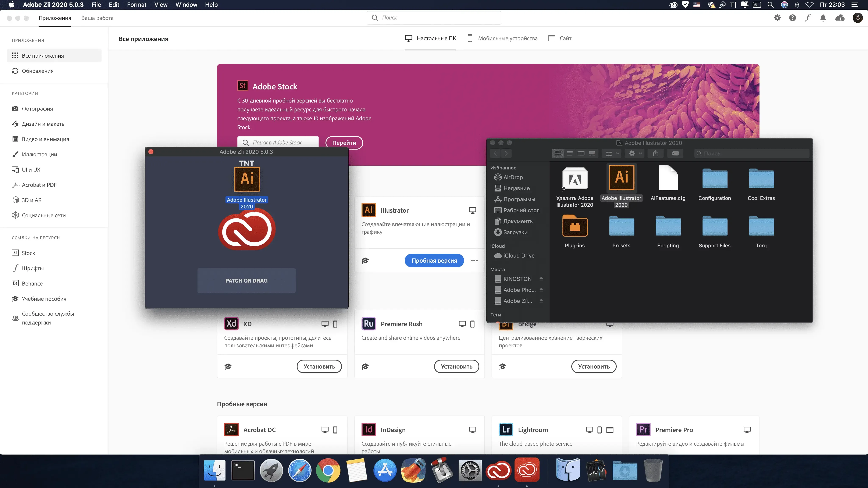Switch Finder to list view
The height and width of the screenshot is (488, 868).
coord(569,153)
